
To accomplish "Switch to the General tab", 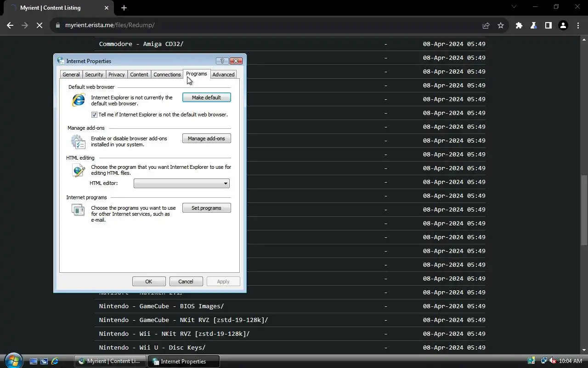I will click(71, 75).
